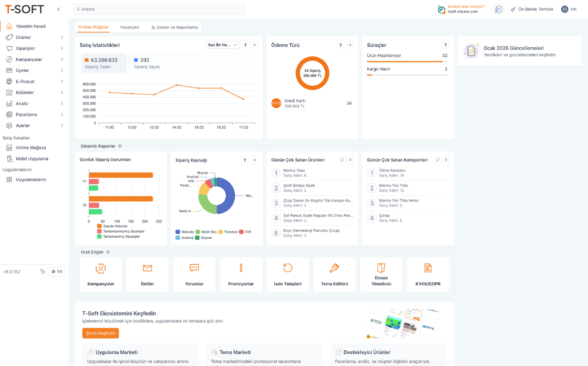This screenshot has width=588, height=366.
Task: Open the chat messages icon in the header
Action: click(499, 9)
